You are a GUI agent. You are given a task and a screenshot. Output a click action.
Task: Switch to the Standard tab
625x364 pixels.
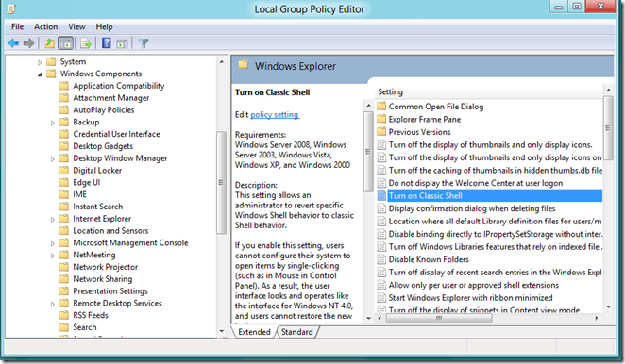(297, 332)
